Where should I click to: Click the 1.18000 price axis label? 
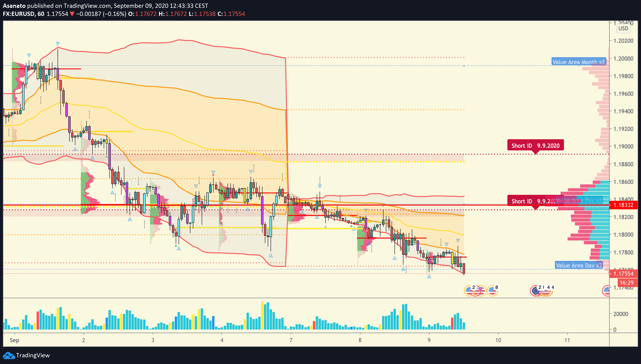pyautogui.click(x=623, y=235)
